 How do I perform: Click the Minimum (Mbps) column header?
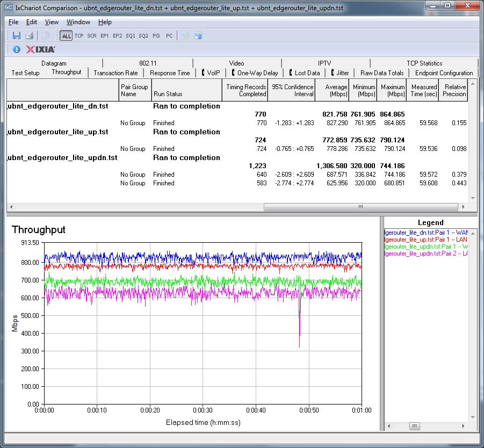coord(363,90)
